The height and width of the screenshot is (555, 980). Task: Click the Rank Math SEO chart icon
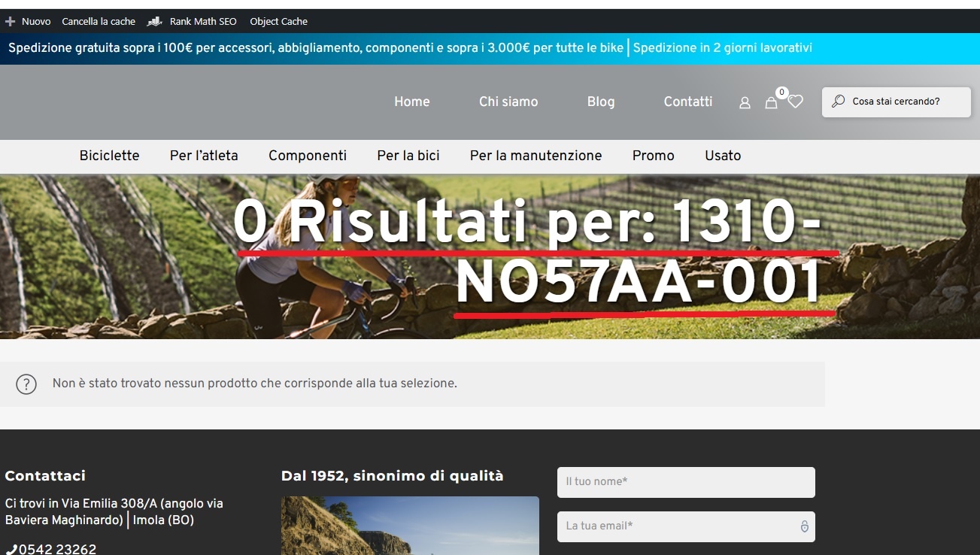click(154, 22)
